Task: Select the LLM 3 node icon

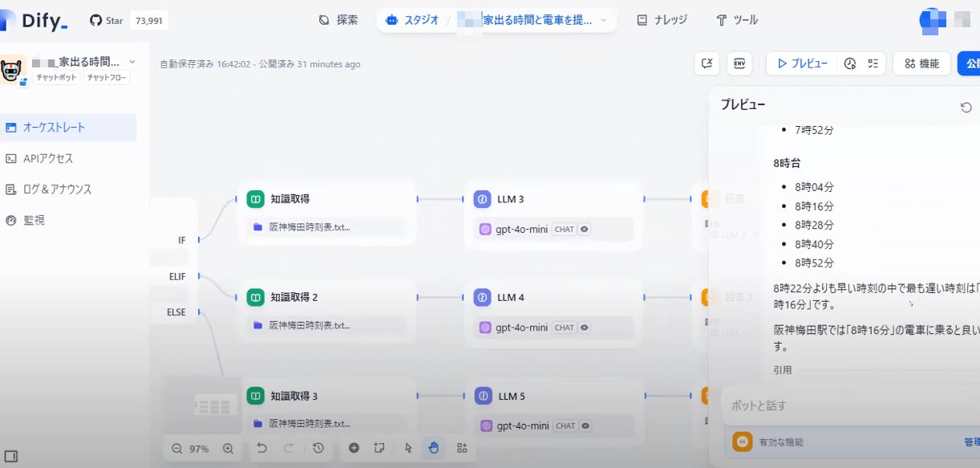Action: click(x=483, y=199)
